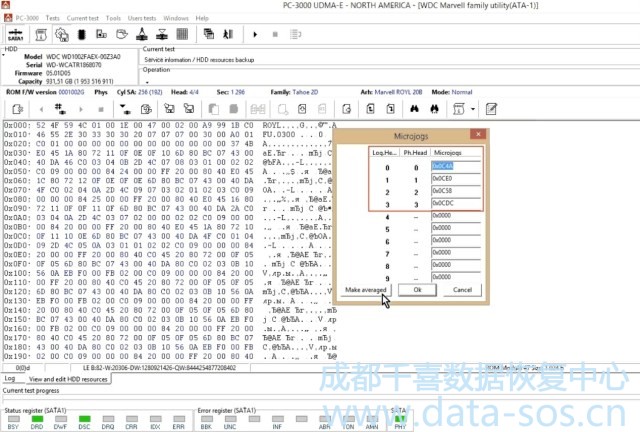Click the gear utility settings icon
The width and height of the screenshot is (640, 432).
(62, 35)
